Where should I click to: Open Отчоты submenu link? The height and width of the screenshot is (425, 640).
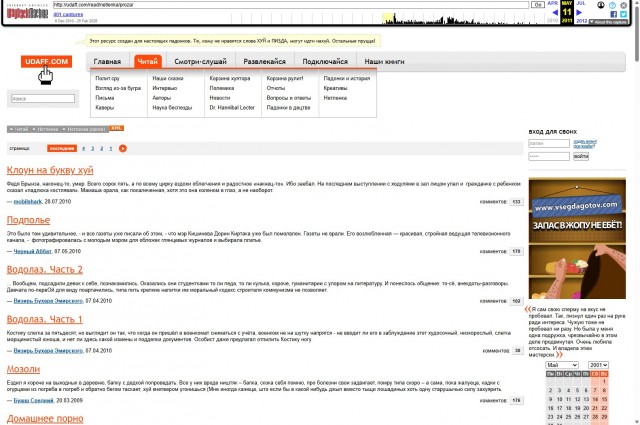pos(276,88)
